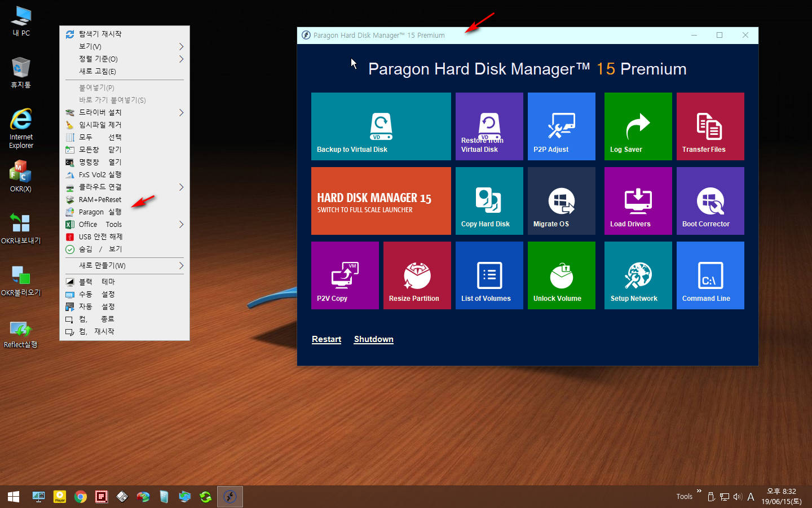Open Restore from Virtual Disk tile
The image size is (812, 508).
(489, 126)
